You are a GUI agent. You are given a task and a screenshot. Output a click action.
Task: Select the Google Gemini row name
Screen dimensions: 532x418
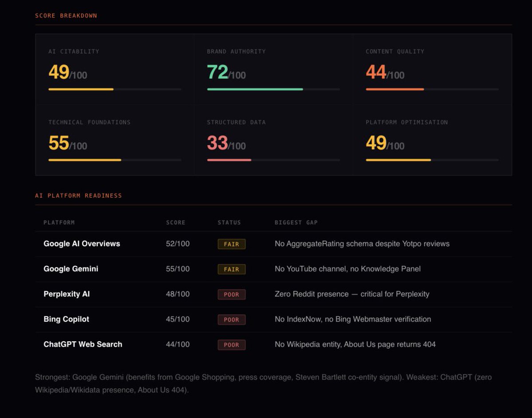click(71, 269)
